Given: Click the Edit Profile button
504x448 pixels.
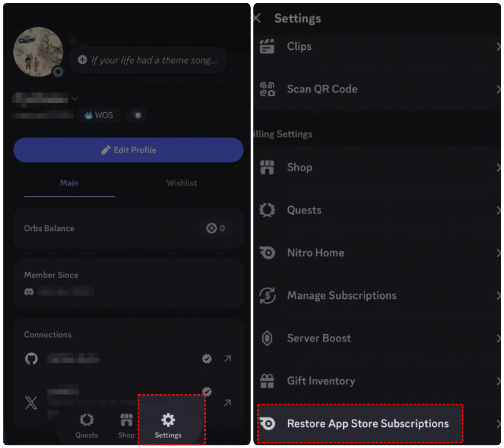Looking at the screenshot, I should (128, 150).
